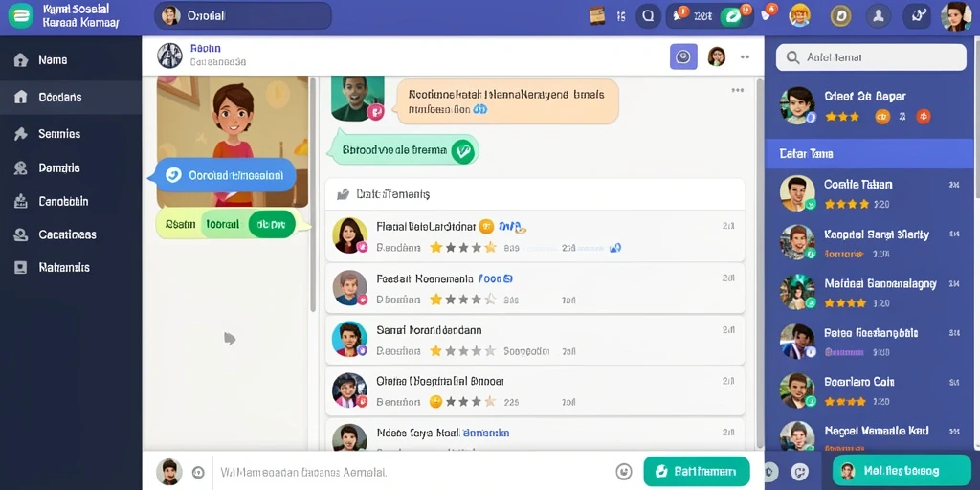The width and height of the screenshot is (980, 490).
Task: Click the grey user silhouette icon in top bar
Action: (x=879, y=16)
